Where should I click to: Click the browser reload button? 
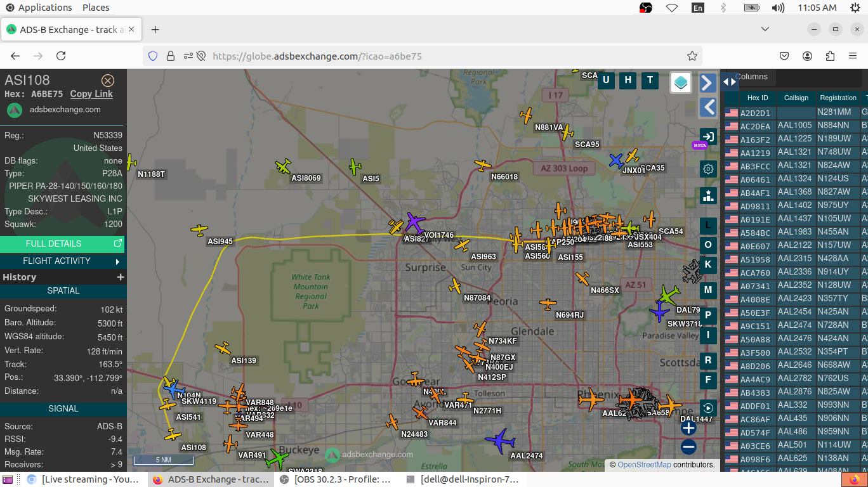click(61, 56)
